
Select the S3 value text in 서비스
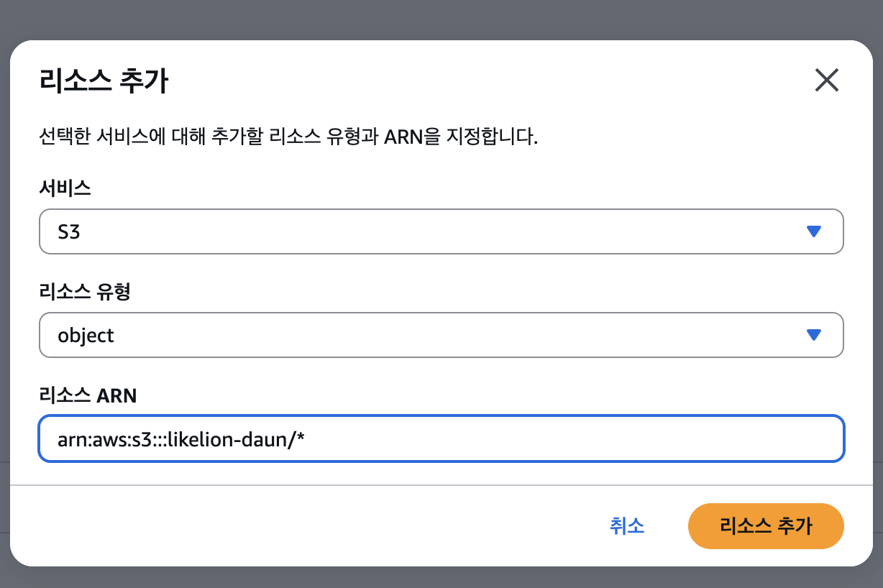tap(69, 232)
